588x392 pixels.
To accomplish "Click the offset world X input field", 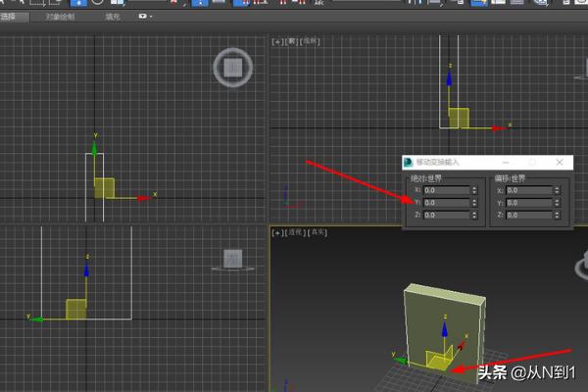I will pyautogui.click(x=529, y=190).
